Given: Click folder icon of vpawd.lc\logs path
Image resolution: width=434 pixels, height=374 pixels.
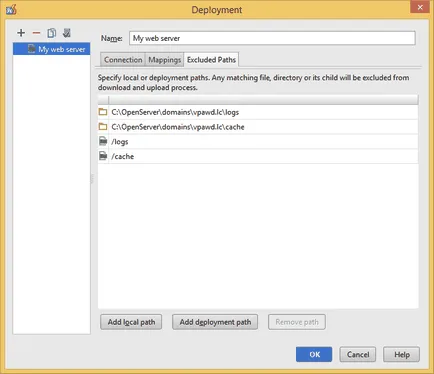Looking at the screenshot, I should 103,112.
